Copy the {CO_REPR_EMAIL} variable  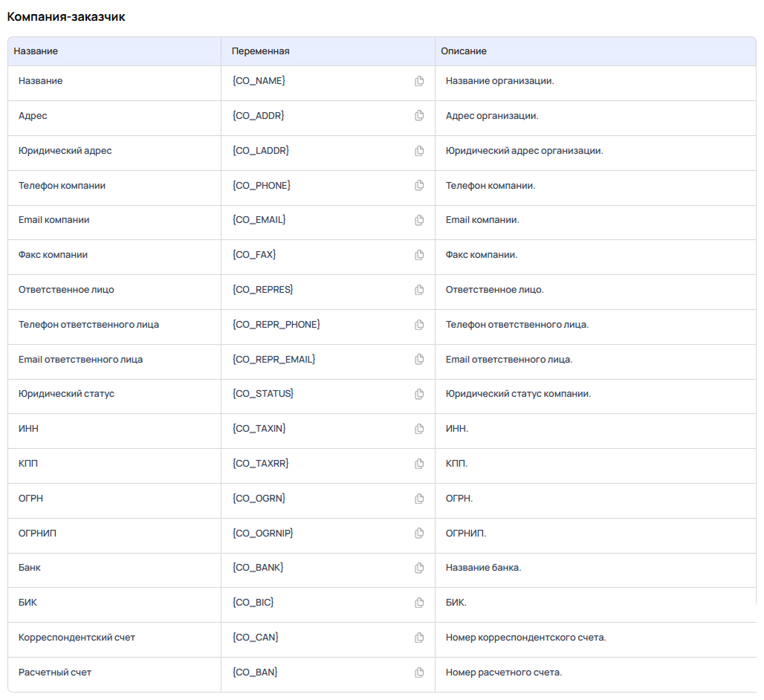pyautogui.click(x=419, y=360)
